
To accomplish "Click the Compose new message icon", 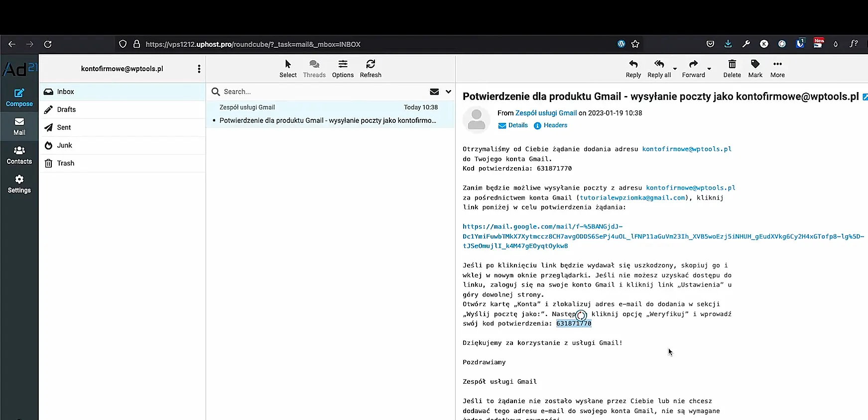I will coord(19,97).
